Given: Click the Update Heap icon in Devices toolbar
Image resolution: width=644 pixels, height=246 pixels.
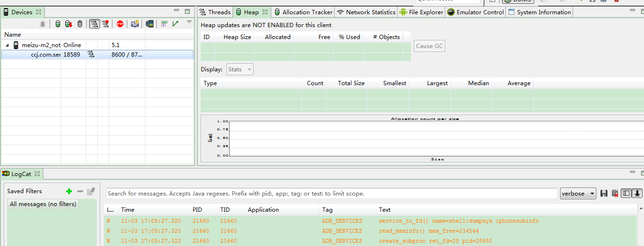Looking at the screenshot, I should pyautogui.click(x=58, y=24).
